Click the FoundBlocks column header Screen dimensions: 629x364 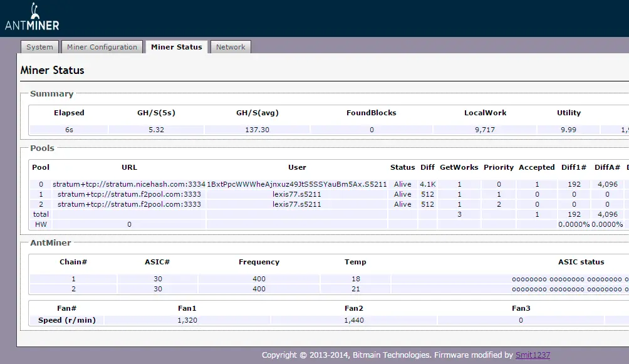pos(372,113)
